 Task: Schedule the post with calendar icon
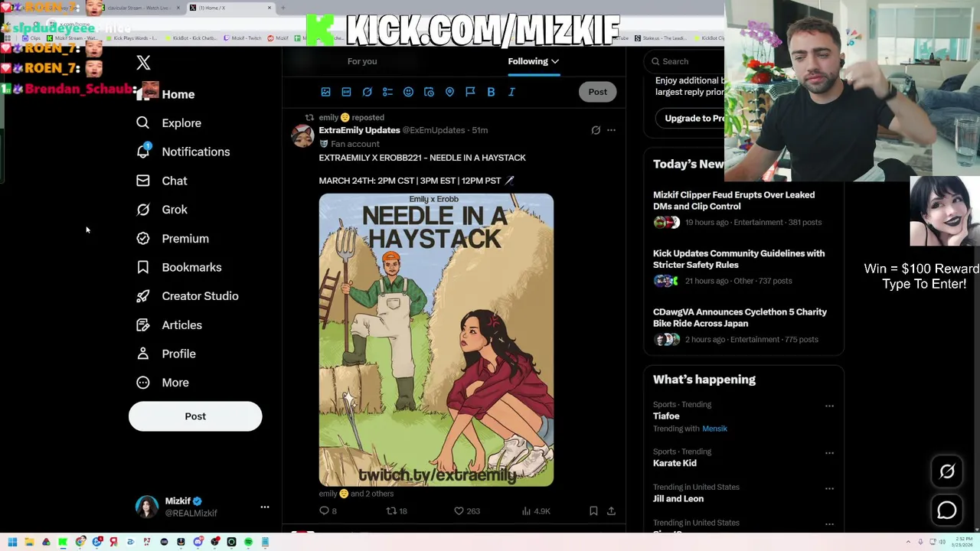[x=429, y=92]
